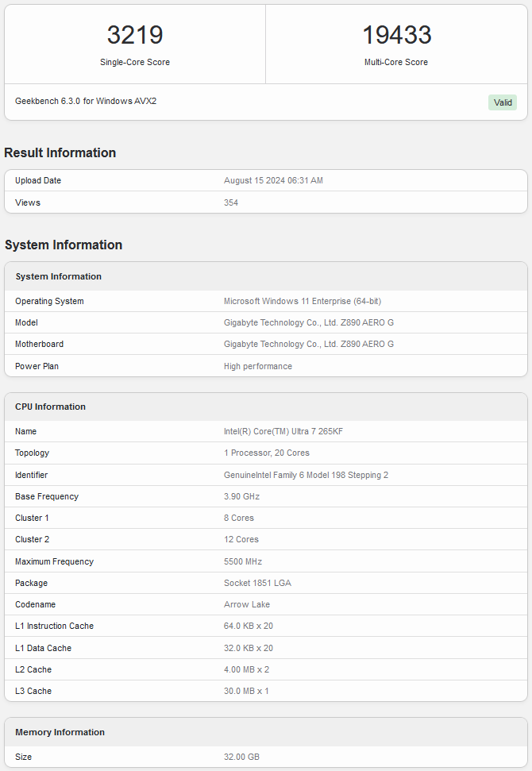
Task: Click the 19433 multi-core score
Action: point(396,35)
